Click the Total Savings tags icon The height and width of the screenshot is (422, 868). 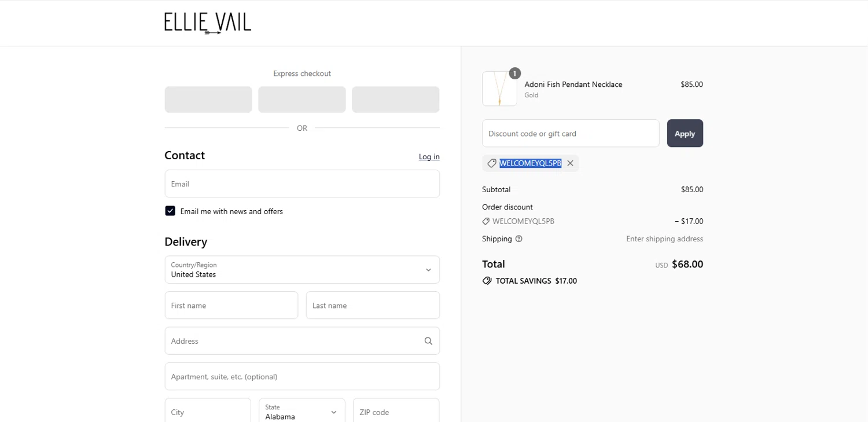[x=487, y=281]
